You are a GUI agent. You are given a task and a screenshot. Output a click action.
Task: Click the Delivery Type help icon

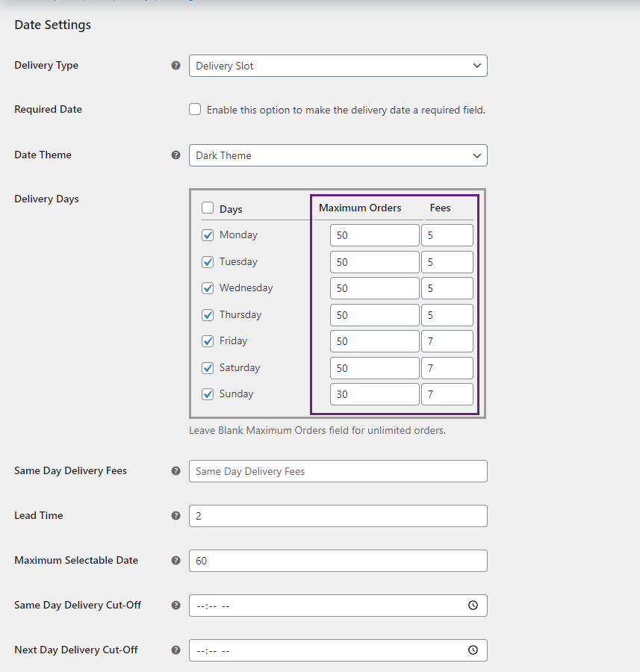175,66
